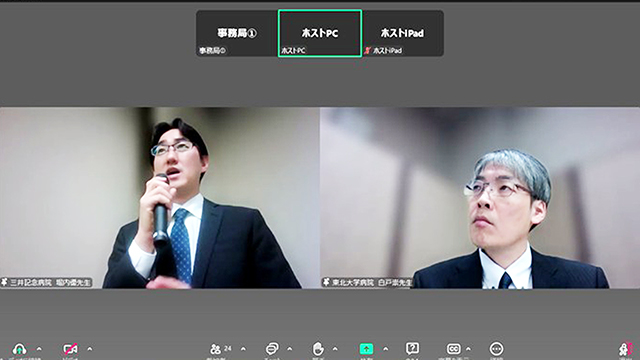
Task: Select the ホストPC participant tile
Action: point(320,33)
